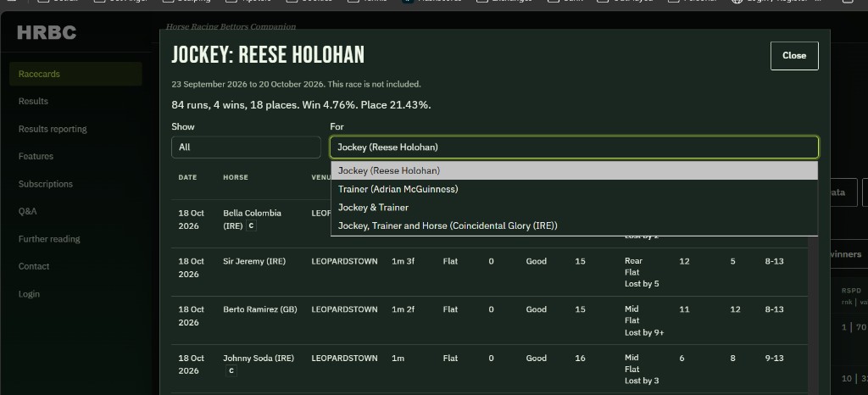Select the Trainer (Adrian McGuinness) option
Screen dimensions: 868x395
pyautogui.click(x=574, y=189)
